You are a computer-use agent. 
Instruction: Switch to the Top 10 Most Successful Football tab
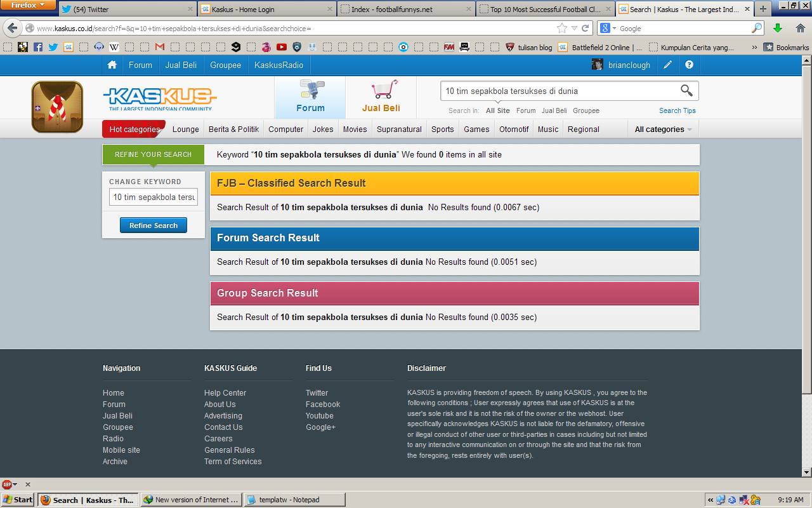point(545,9)
